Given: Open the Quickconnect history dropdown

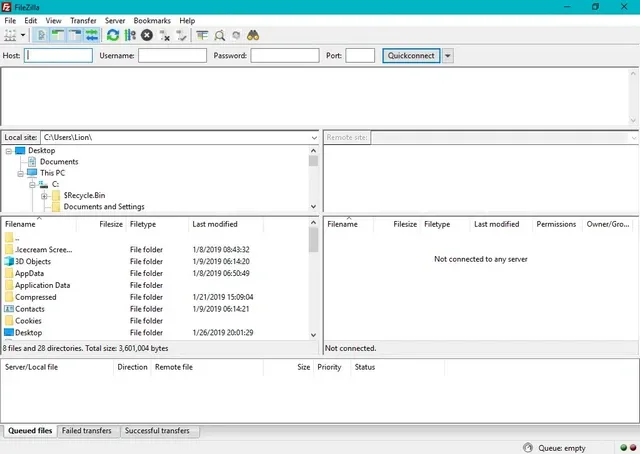Looking at the screenshot, I should click(x=448, y=56).
